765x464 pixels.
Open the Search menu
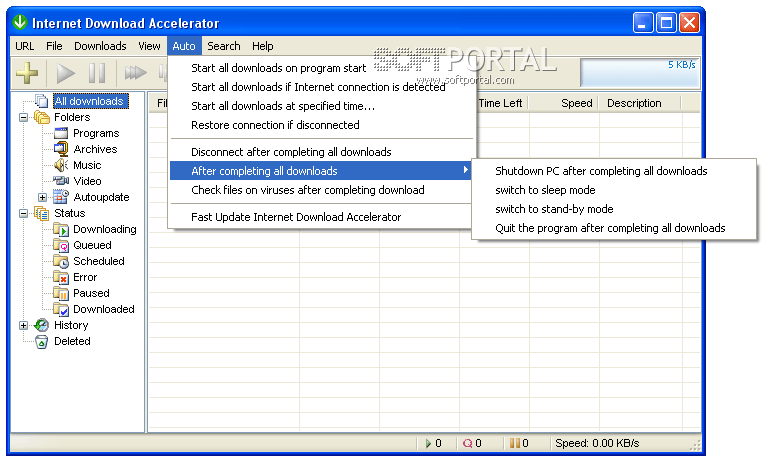[x=224, y=46]
